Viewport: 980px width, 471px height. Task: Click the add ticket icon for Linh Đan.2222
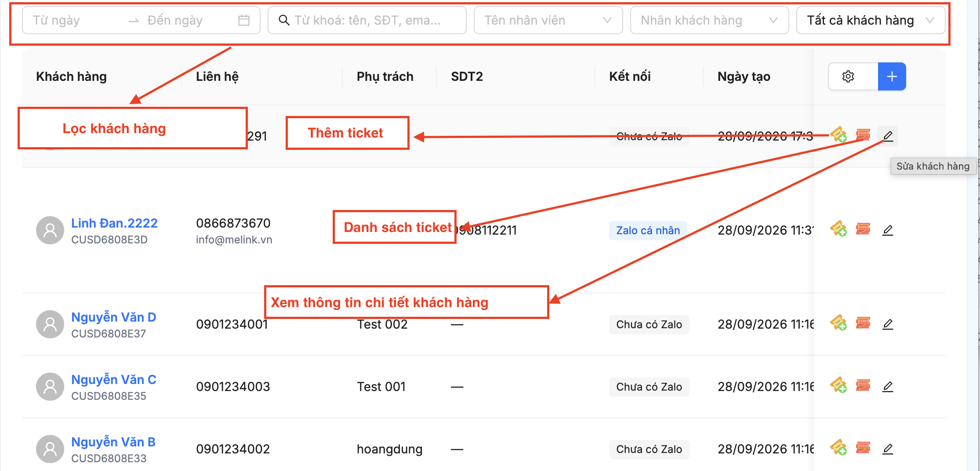pos(838,229)
